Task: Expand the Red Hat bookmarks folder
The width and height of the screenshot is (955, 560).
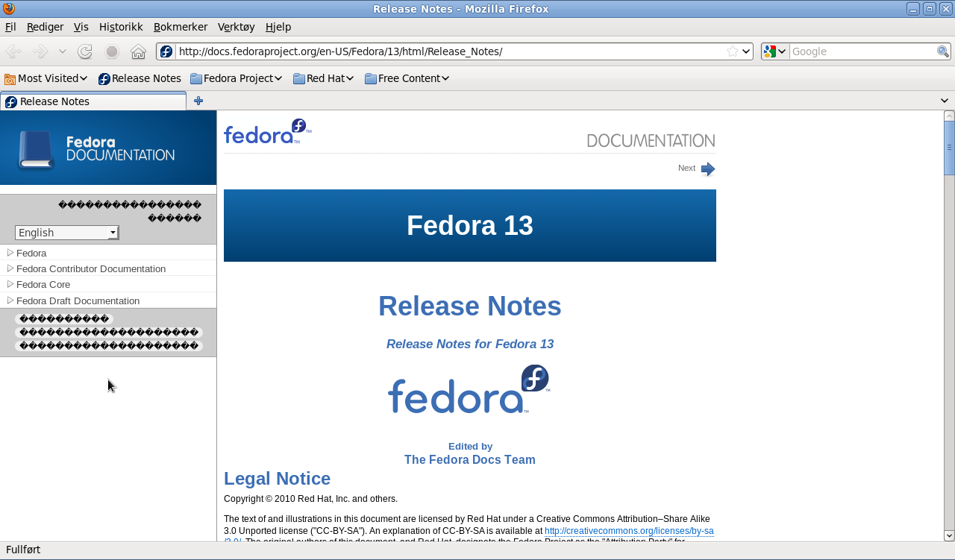Action: point(323,78)
